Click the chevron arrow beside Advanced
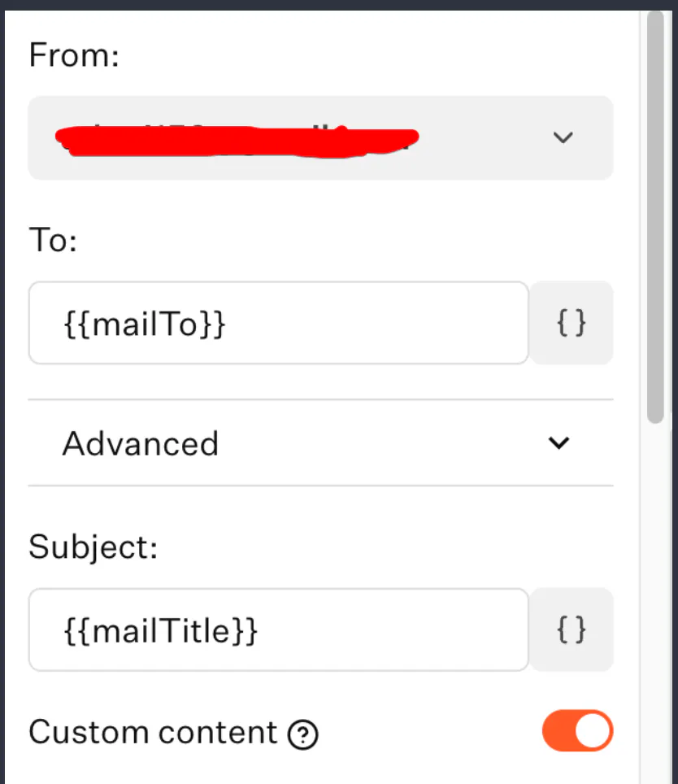 (558, 443)
